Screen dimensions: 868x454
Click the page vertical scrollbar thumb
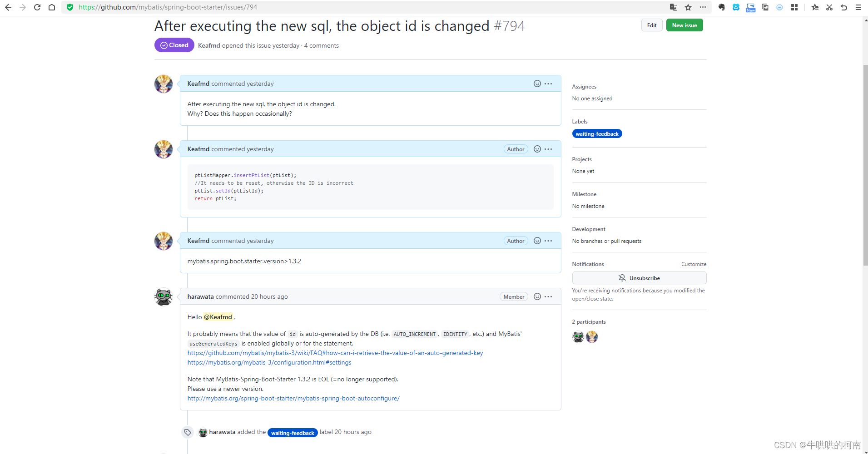(865, 163)
